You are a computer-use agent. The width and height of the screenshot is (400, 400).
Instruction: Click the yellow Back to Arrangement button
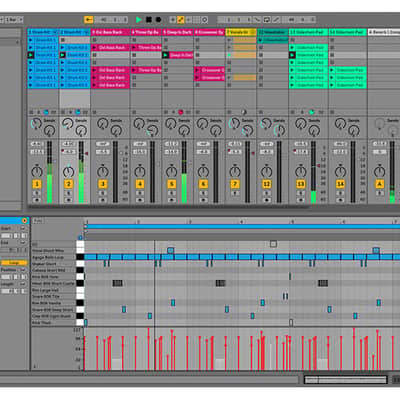click(89, 20)
